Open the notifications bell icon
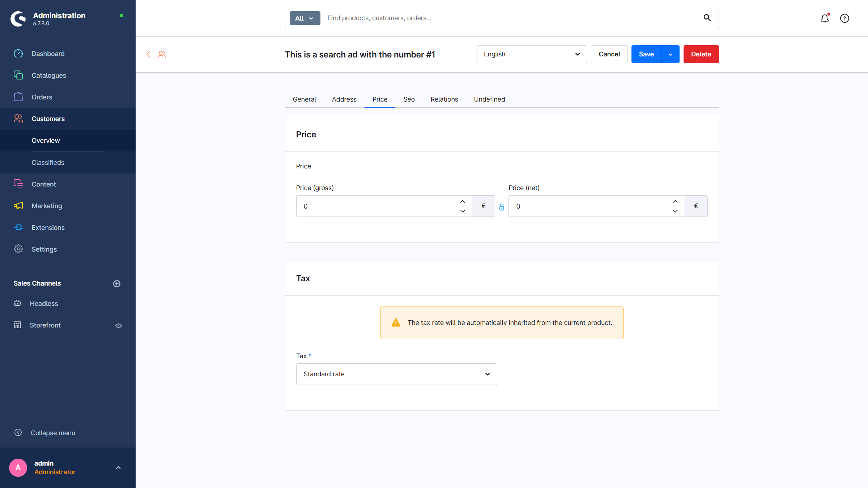 coord(824,18)
